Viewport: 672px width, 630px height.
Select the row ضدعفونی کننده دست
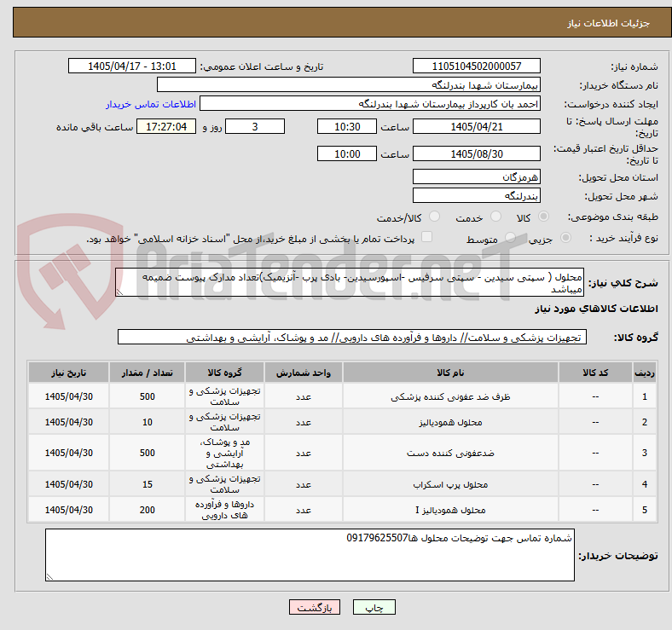(343, 453)
